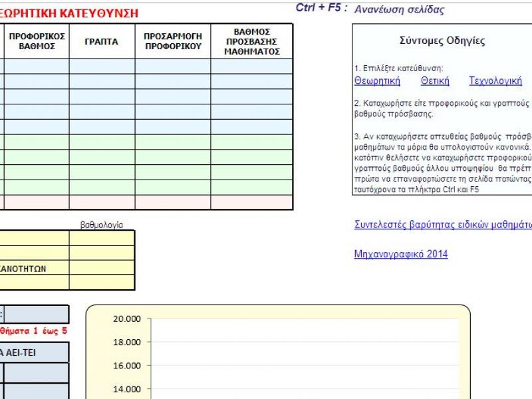Open the Θετική direction link
Image resolution: width=532 pixels, height=399 pixels.
tap(435, 81)
